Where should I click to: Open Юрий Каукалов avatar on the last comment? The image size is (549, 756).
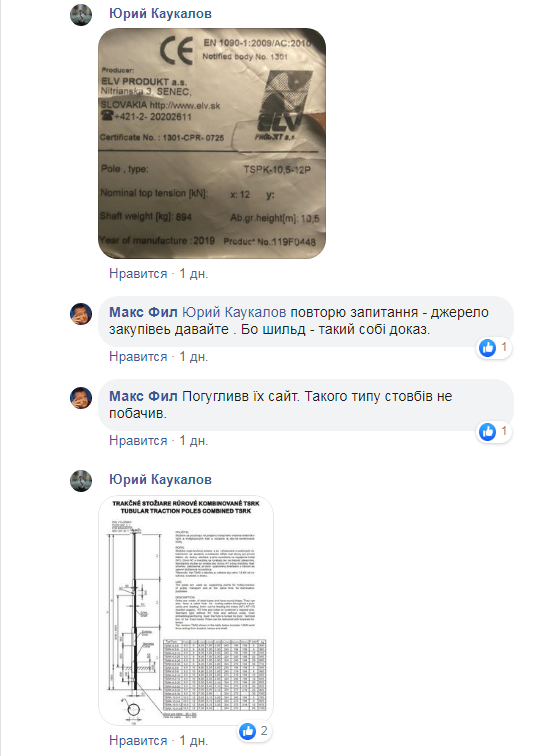[81, 481]
